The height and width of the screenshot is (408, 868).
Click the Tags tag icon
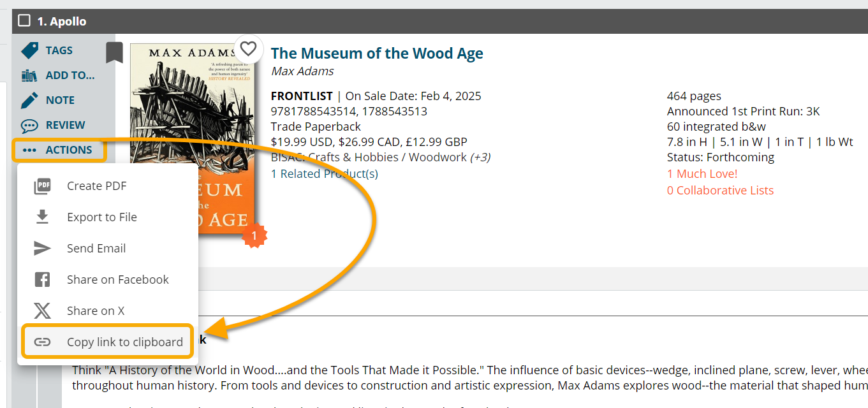29,50
